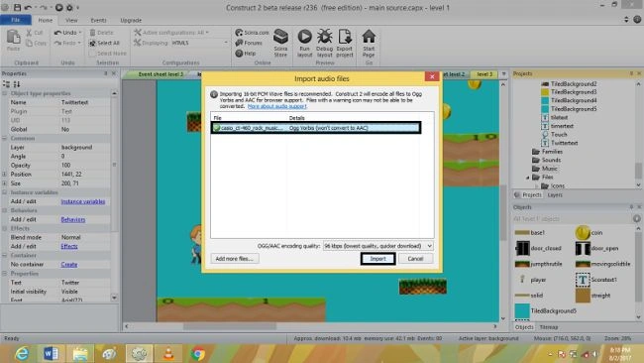The image size is (644, 363).
Task: Open the Scirra Store icon
Action: coord(281,37)
